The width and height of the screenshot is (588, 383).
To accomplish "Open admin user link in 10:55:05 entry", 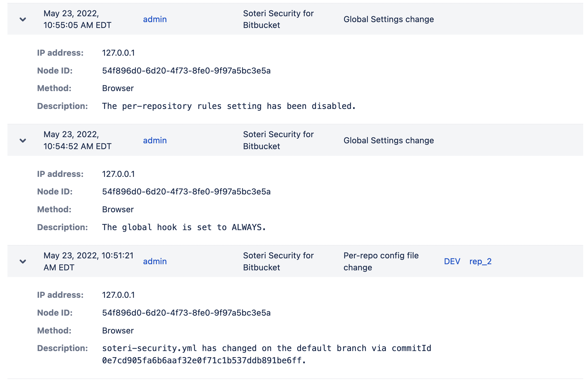I will click(x=155, y=19).
